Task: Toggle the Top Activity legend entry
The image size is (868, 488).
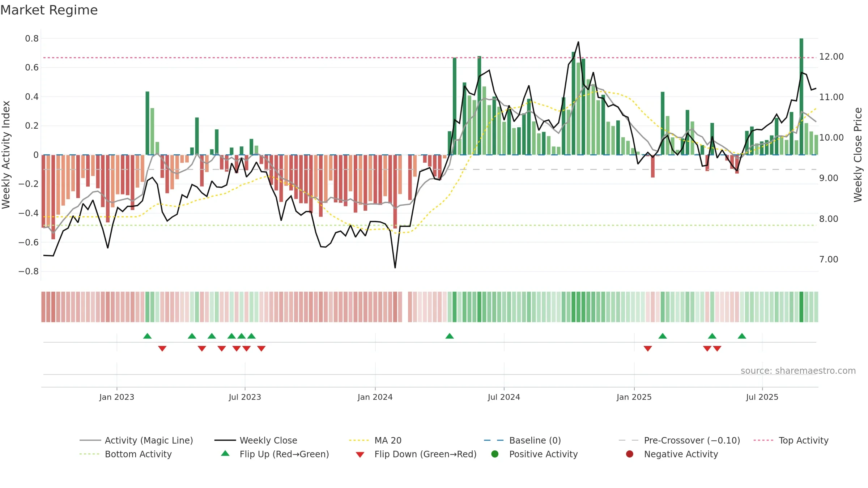Action: coord(791,440)
